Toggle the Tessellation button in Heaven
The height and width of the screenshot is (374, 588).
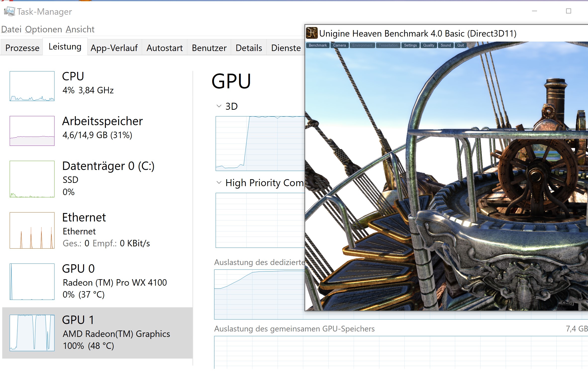pos(388,45)
